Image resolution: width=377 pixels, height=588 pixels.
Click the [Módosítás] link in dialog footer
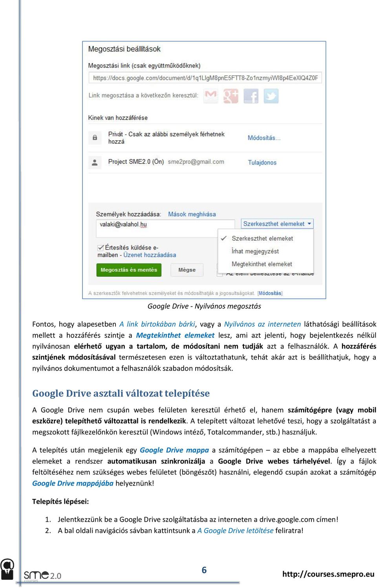pyautogui.click(x=270, y=293)
